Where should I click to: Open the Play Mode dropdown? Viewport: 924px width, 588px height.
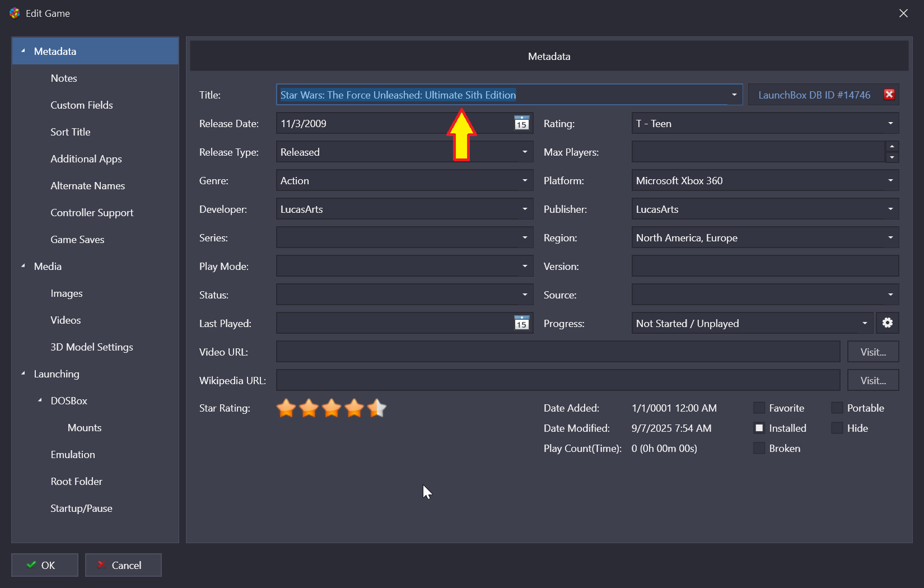[525, 266]
